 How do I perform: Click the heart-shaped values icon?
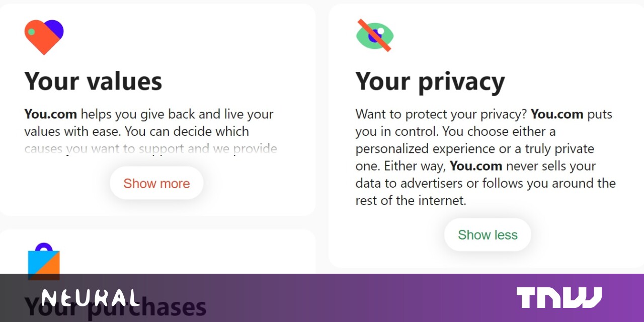44,37
